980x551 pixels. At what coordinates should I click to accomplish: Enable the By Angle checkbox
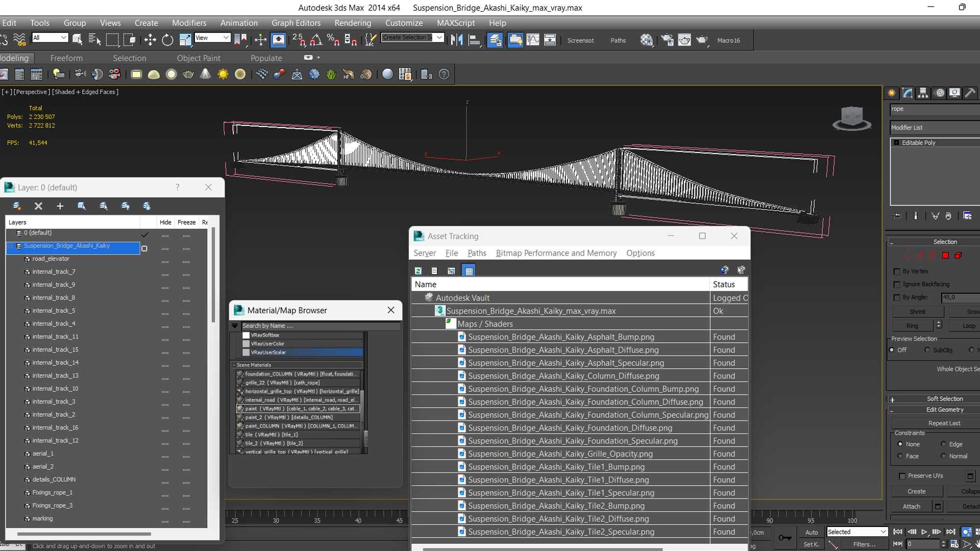point(897,297)
